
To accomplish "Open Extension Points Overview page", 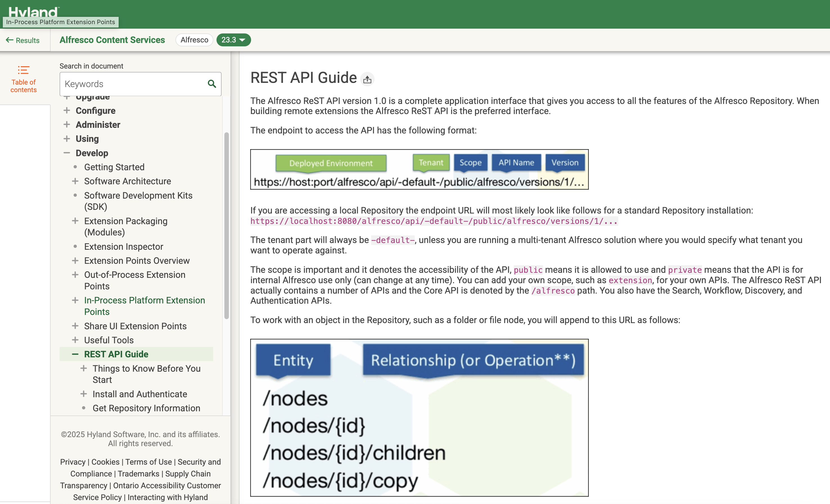I will pyautogui.click(x=137, y=261).
